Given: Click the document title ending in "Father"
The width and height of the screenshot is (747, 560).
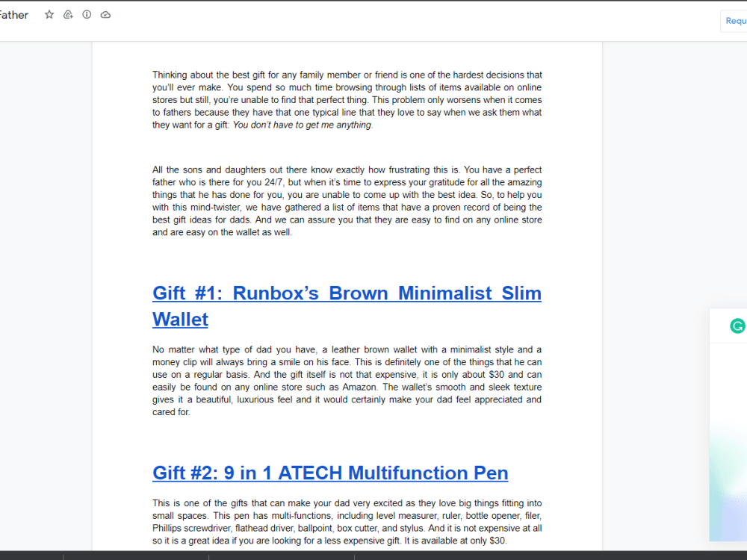Looking at the screenshot, I should pyautogui.click(x=14, y=15).
